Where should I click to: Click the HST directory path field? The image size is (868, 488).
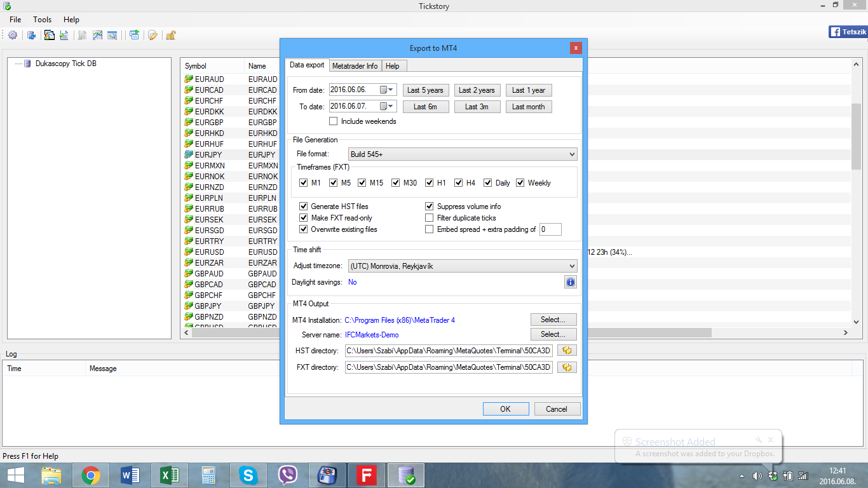449,351
